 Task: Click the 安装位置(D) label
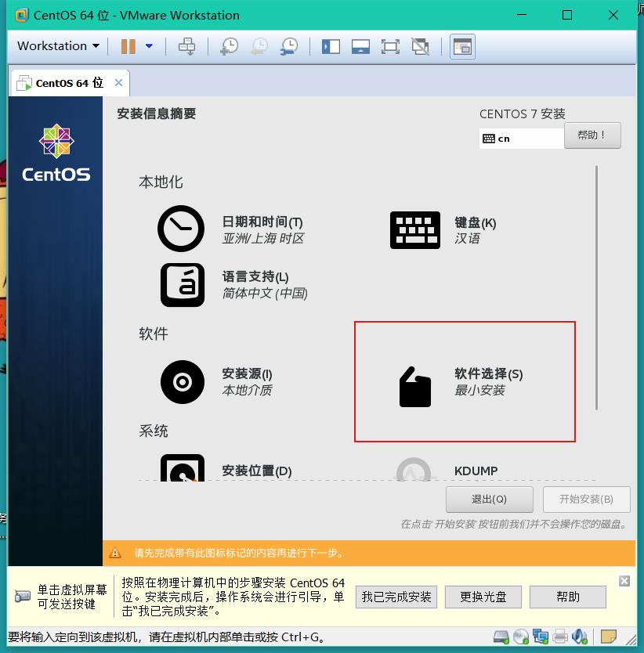click(x=257, y=471)
